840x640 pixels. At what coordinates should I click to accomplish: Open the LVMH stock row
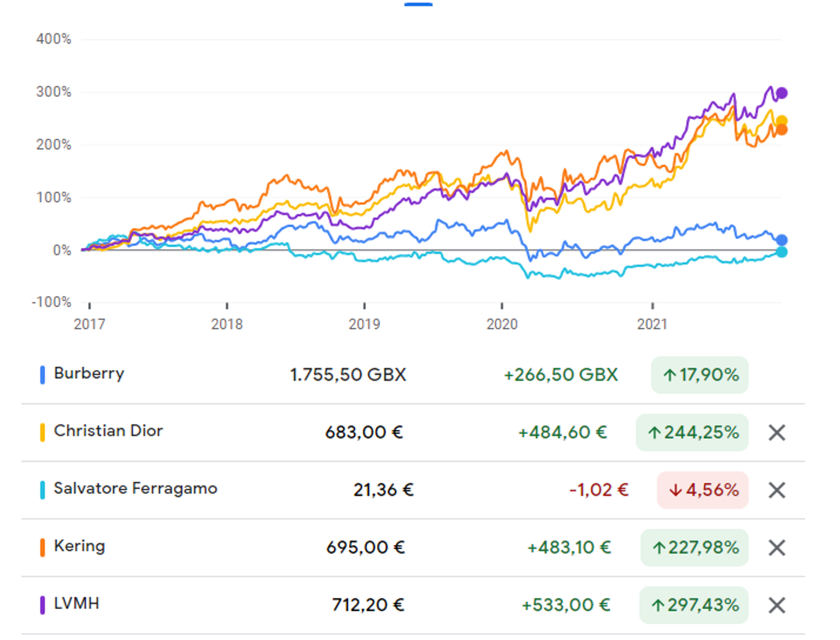413,605
